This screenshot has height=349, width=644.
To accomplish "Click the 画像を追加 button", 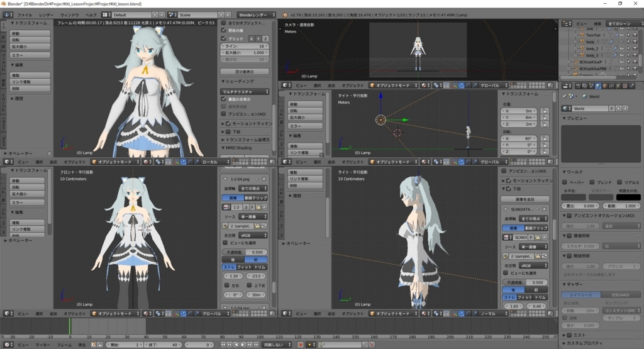I will pyautogui.click(x=525, y=199).
